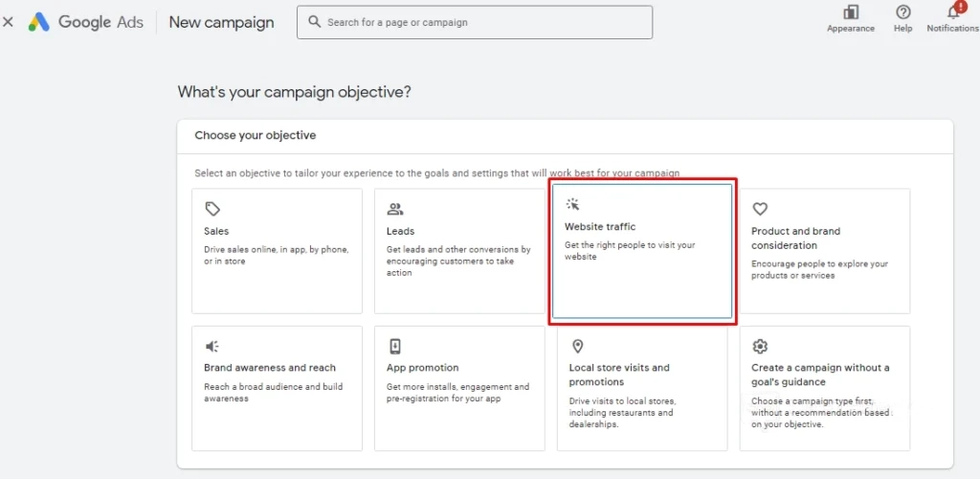Screen dimensions: 980x479
Task: Click the gear icon for campaign without goal
Action: click(x=759, y=346)
